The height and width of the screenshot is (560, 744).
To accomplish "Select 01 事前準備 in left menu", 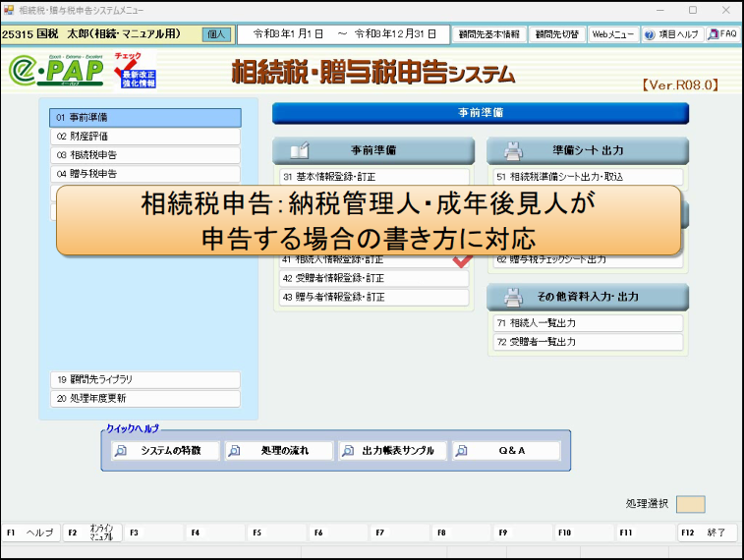I will pos(145,118).
